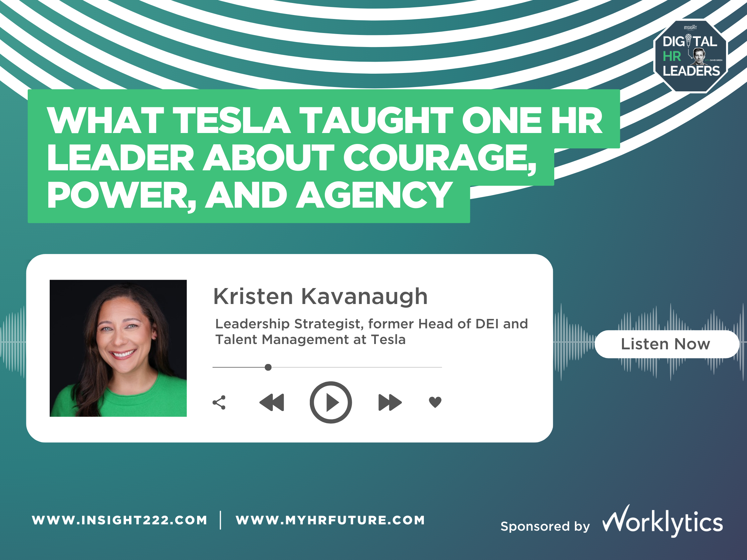Click the name Kristen Kavanaugh
Screen dimensions: 747x560
(x=321, y=296)
